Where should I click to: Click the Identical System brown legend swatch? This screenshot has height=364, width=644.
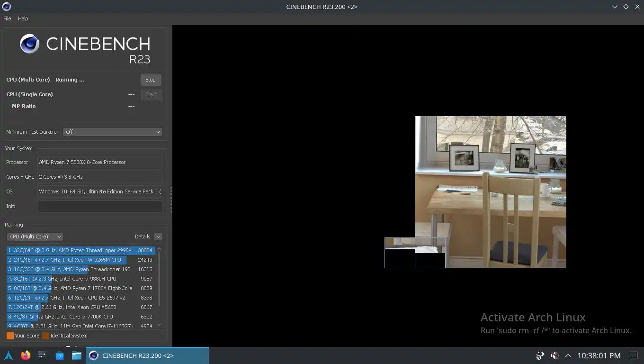point(45,336)
